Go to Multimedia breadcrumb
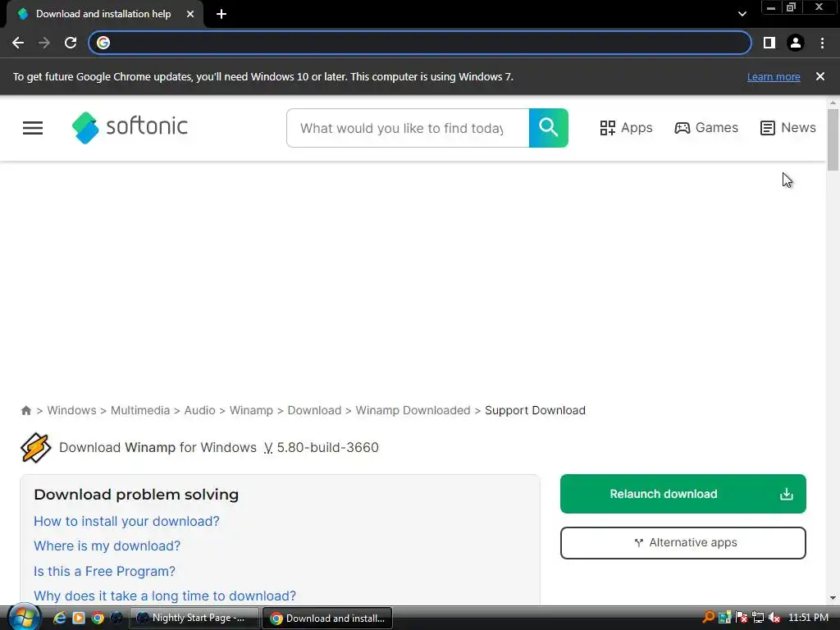Screen dimensions: 840x630 [x=139, y=410]
